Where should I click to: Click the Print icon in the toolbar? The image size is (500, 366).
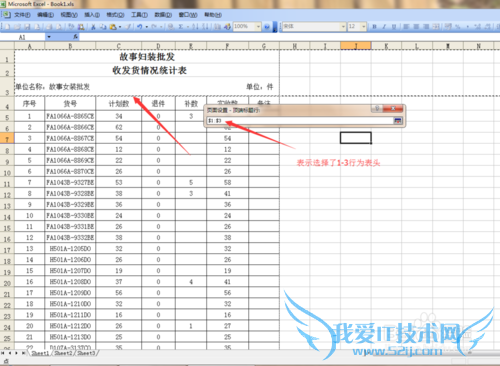point(49,27)
